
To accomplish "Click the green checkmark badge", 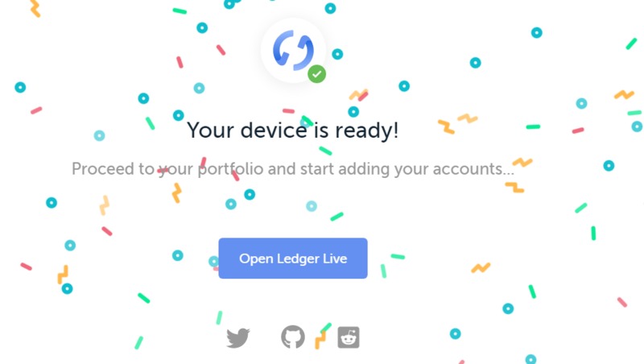I will point(316,74).
